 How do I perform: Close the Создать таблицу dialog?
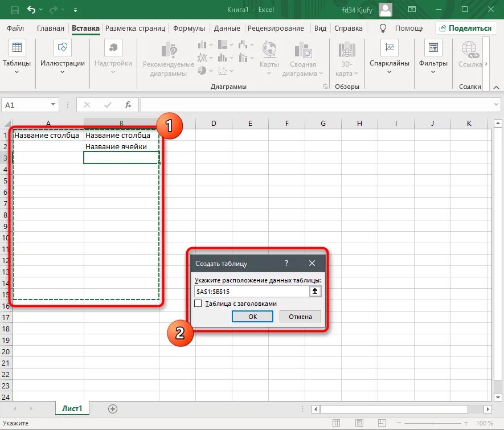click(x=312, y=263)
